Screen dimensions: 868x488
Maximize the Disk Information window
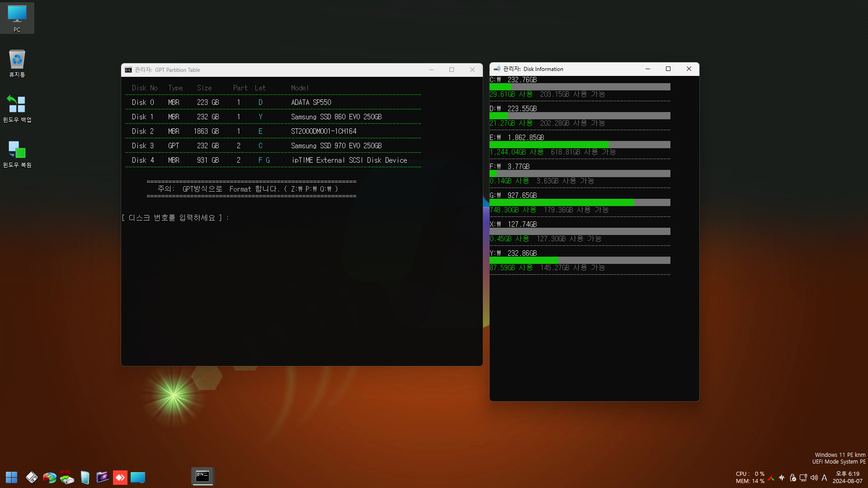668,69
